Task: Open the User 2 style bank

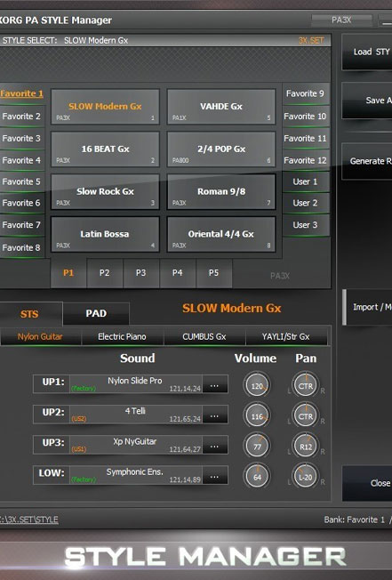Action: coord(305,203)
